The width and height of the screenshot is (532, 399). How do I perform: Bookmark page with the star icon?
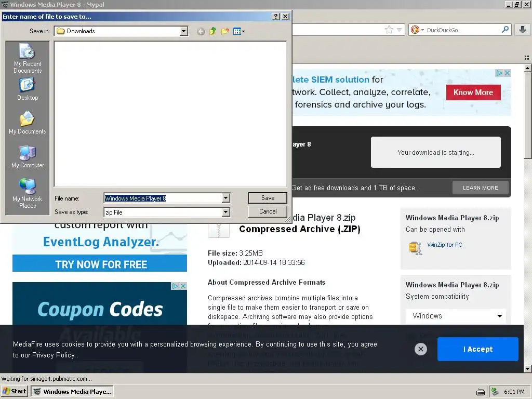click(x=389, y=30)
